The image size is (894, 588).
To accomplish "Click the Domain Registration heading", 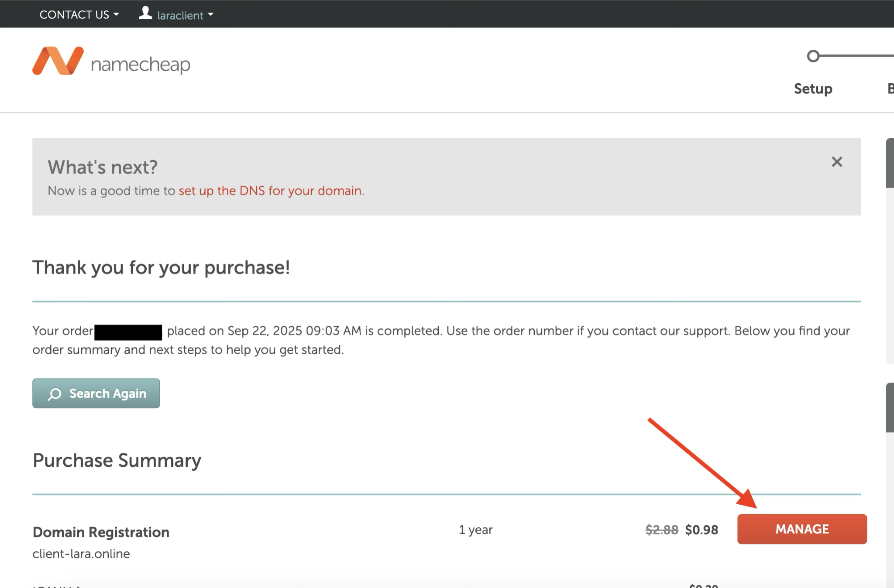I will tap(101, 532).
